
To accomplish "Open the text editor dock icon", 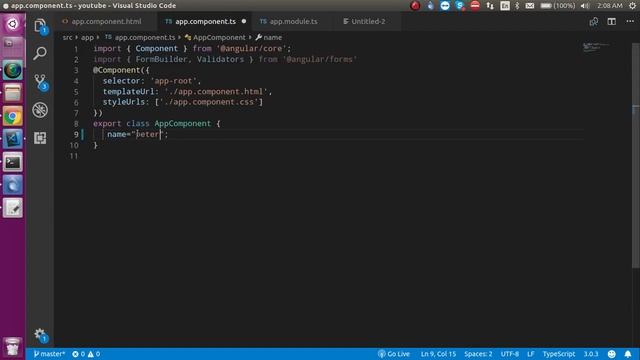I will [13, 208].
